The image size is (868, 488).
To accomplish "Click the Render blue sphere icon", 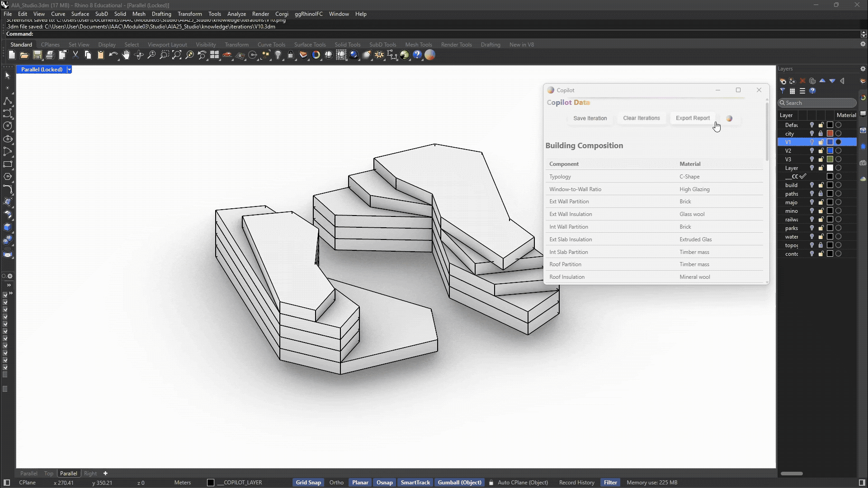I will (x=354, y=55).
